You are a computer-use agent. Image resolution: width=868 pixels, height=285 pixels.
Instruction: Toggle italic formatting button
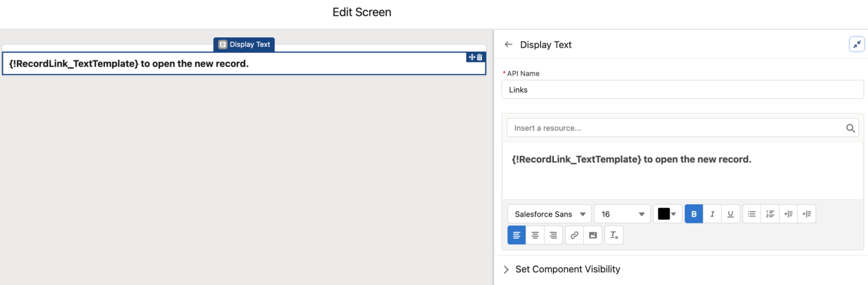[x=712, y=214]
